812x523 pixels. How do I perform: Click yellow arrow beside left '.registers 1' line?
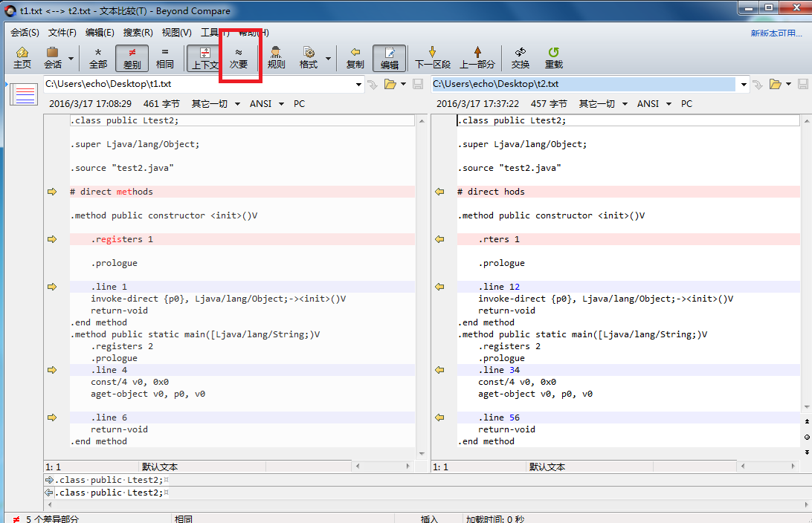[x=52, y=239]
